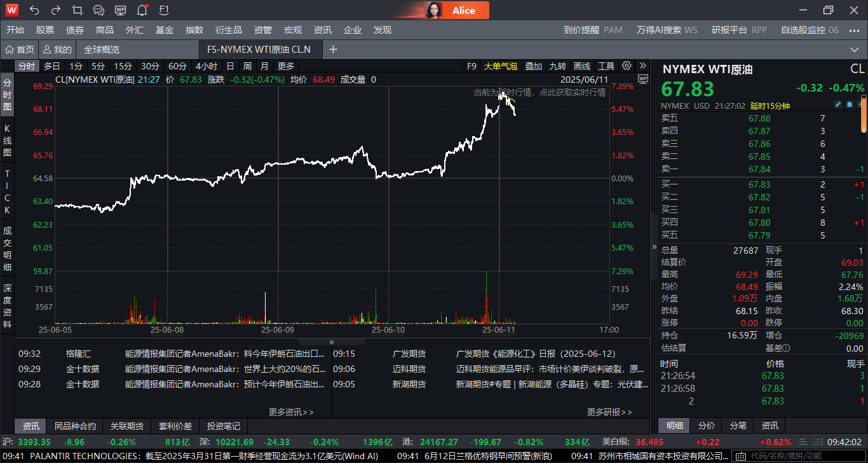Toggle 九转 nine-turn indicator
Screen dimensions: 868x463
[x=557, y=66]
